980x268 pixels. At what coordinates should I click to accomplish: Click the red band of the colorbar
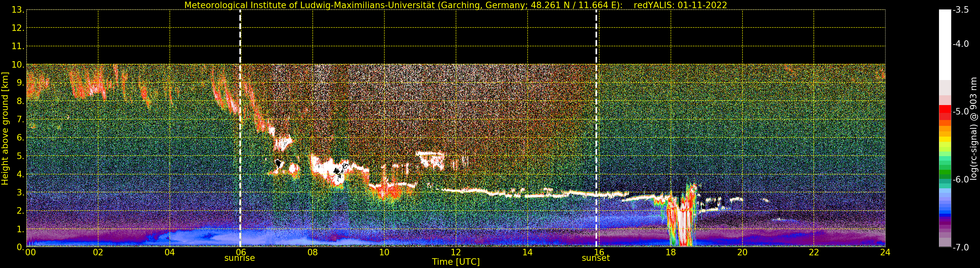(x=945, y=113)
